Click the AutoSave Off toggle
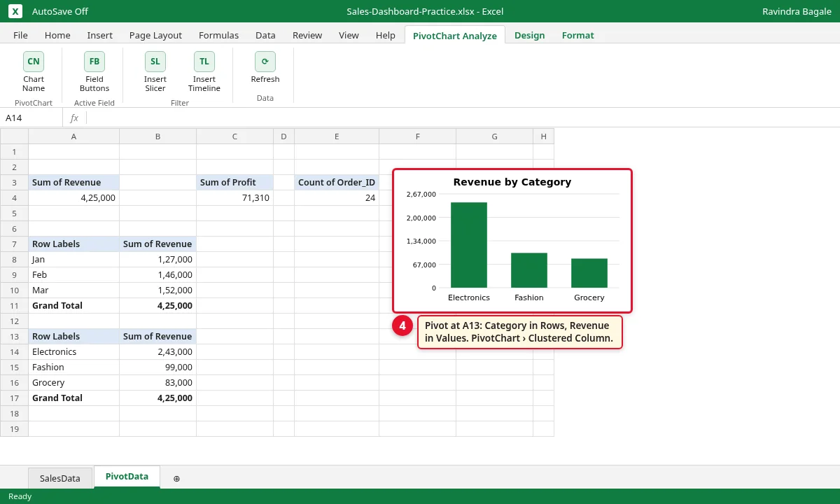Screen dimensions: 840x504 [x=60, y=11]
